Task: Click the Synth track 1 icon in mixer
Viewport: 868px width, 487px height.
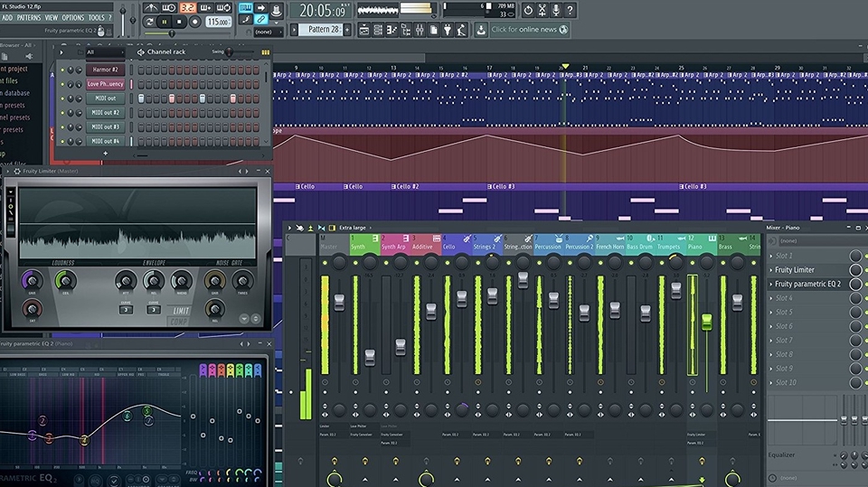Action: click(374, 239)
